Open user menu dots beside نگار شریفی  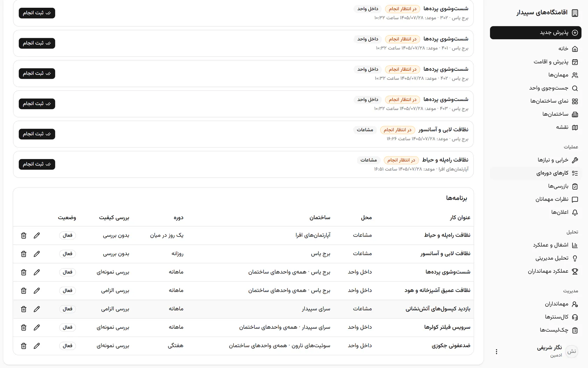pyautogui.click(x=496, y=352)
